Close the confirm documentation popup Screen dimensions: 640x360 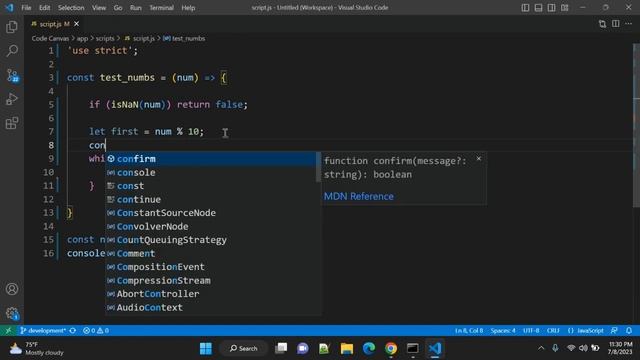click(x=478, y=158)
